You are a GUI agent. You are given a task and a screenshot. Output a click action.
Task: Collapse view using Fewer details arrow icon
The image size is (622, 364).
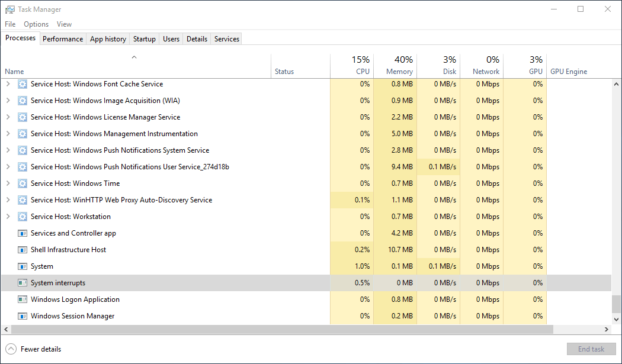click(x=11, y=349)
